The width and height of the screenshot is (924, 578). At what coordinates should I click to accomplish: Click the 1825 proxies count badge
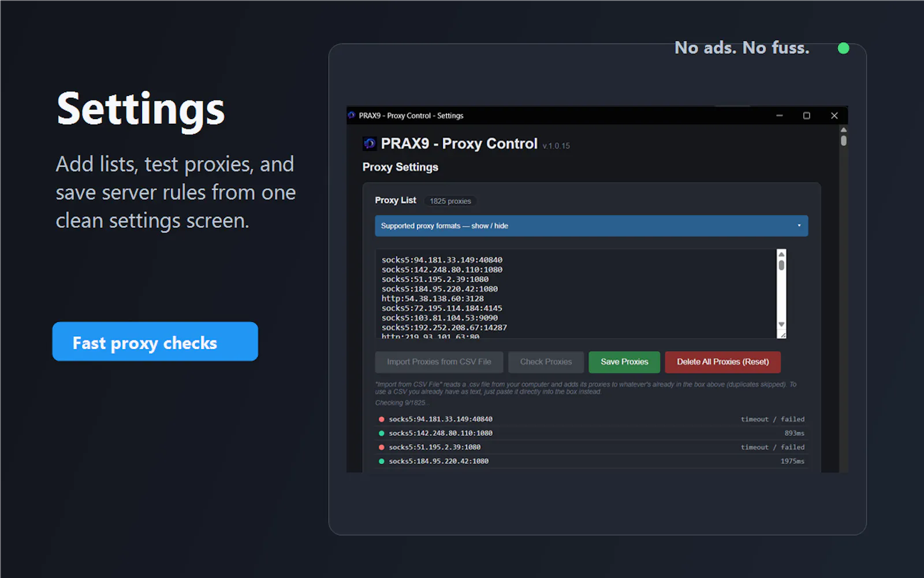click(450, 201)
